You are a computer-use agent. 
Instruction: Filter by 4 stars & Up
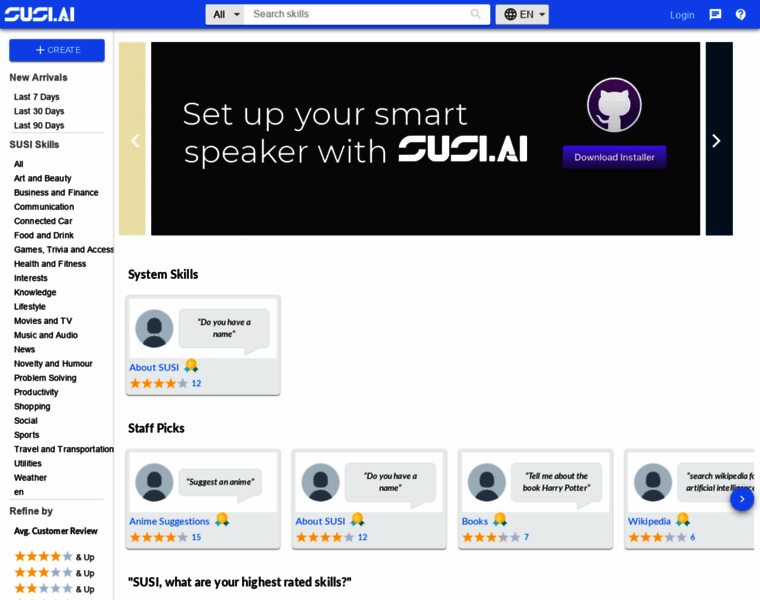54,556
